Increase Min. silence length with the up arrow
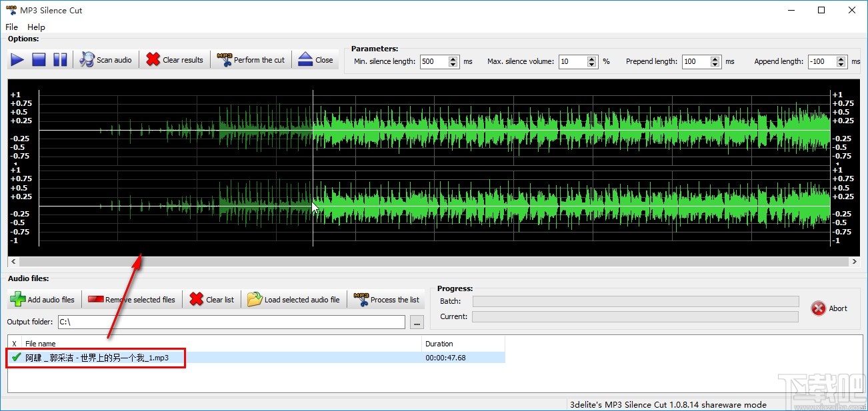868x411 pixels. [x=453, y=59]
